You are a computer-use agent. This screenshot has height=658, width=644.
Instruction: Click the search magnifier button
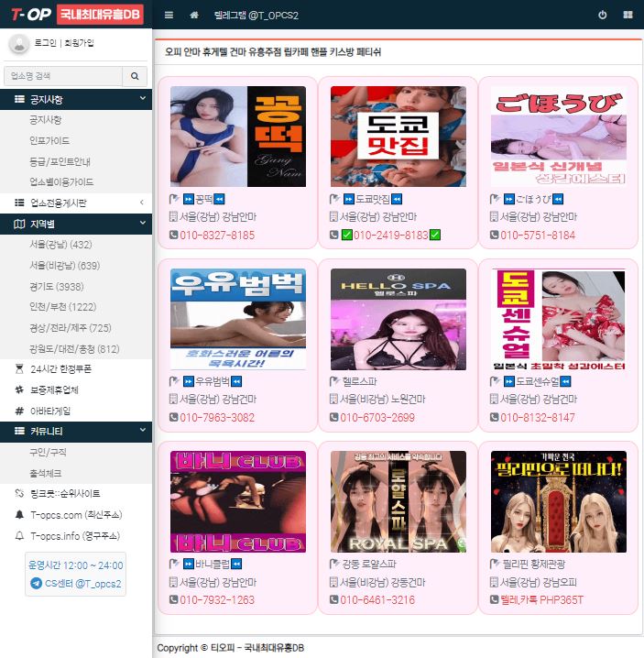coord(135,76)
